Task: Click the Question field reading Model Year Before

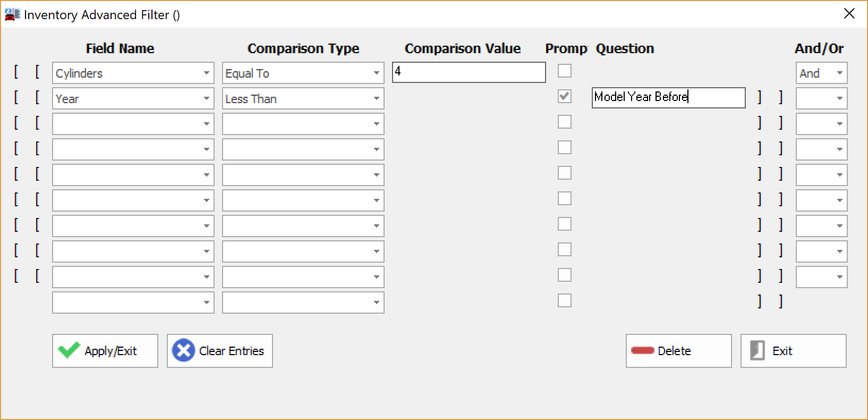Action: (669, 98)
